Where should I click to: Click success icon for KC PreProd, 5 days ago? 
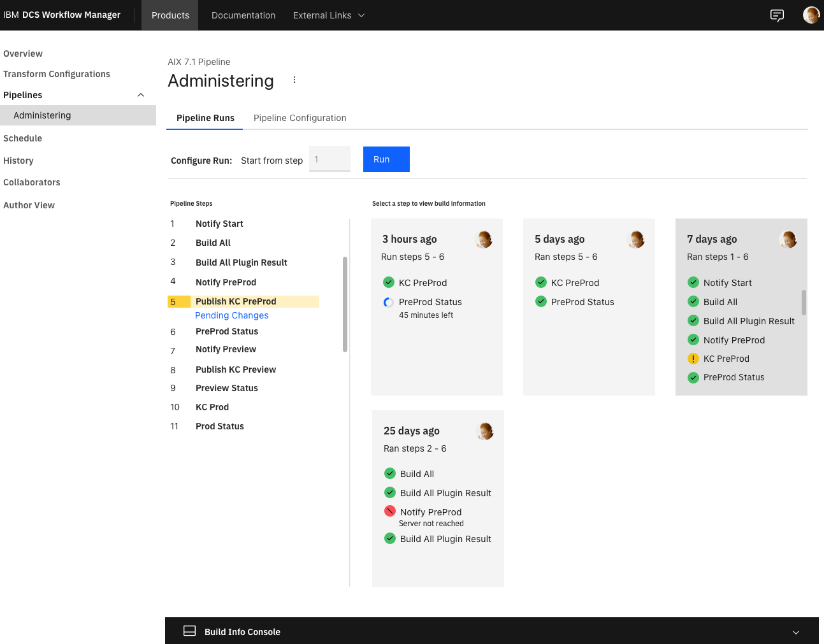tap(541, 282)
